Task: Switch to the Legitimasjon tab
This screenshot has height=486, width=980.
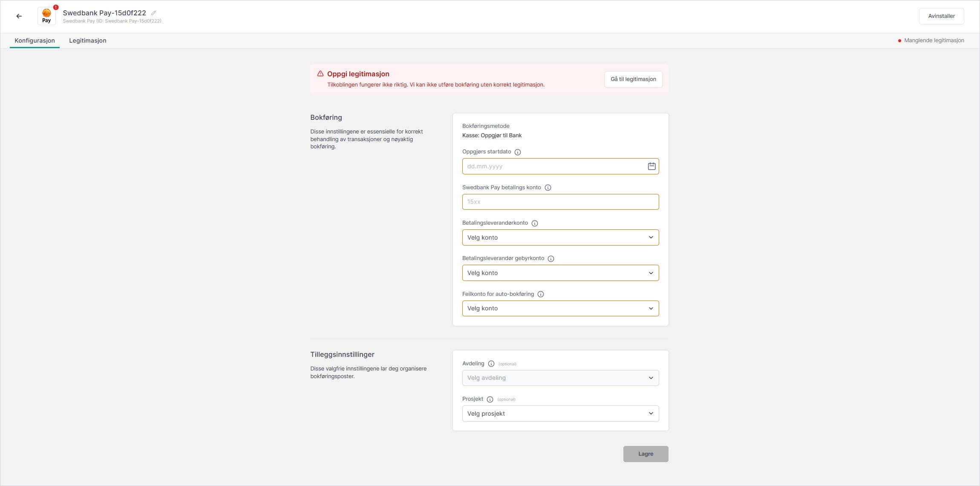Action: pyautogui.click(x=88, y=40)
